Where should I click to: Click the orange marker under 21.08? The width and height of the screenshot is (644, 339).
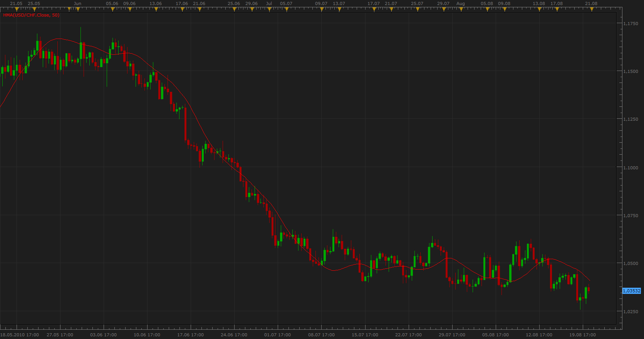(x=592, y=9)
